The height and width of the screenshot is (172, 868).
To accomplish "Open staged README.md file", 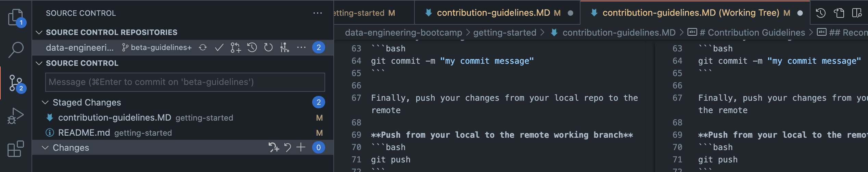I will 84,133.
